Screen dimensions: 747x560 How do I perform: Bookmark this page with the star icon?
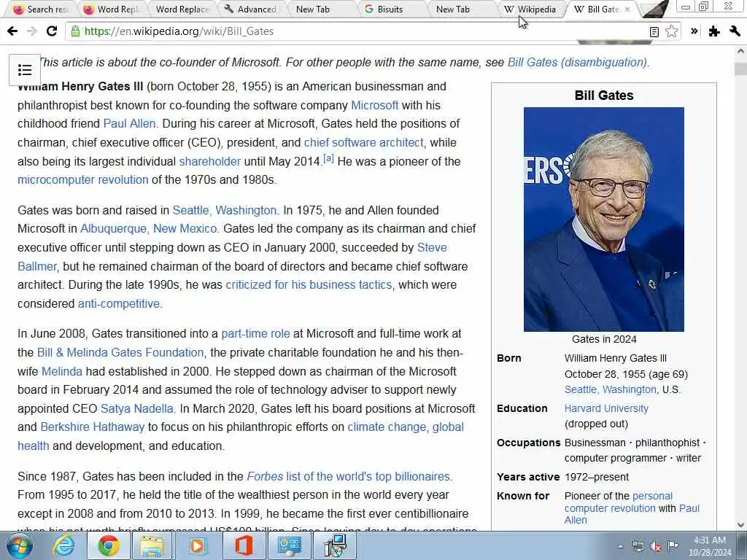point(671,31)
